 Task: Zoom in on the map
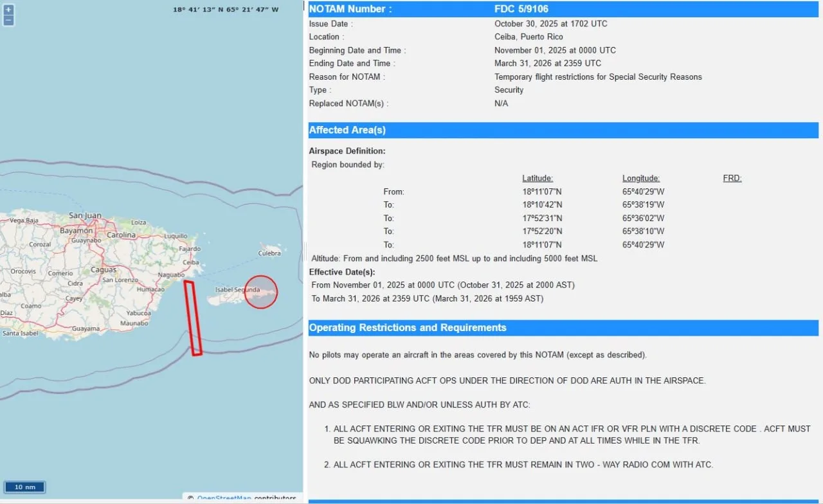coord(8,10)
